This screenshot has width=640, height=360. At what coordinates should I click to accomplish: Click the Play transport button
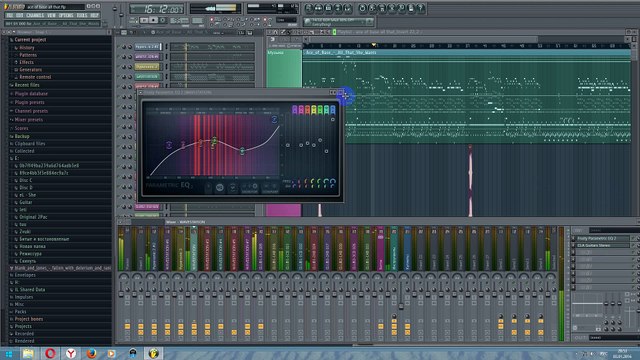click(x=144, y=20)
